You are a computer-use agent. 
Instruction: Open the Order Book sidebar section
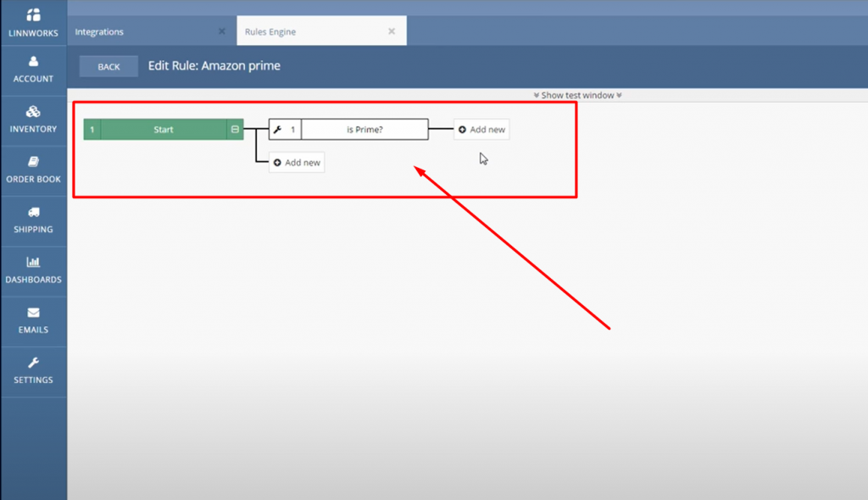pyautogui.click(x=33, y=170)
